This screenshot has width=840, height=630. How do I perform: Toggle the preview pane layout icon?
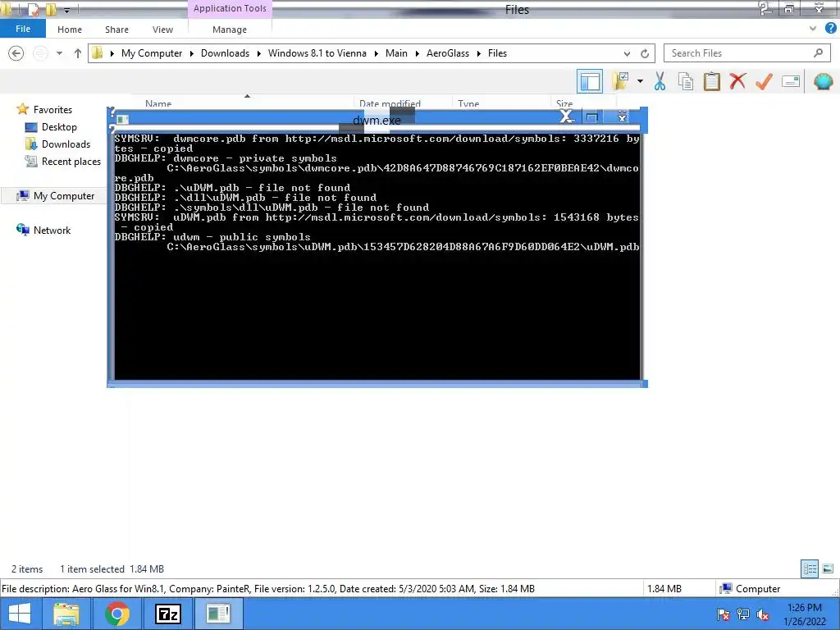pos(590,81)
